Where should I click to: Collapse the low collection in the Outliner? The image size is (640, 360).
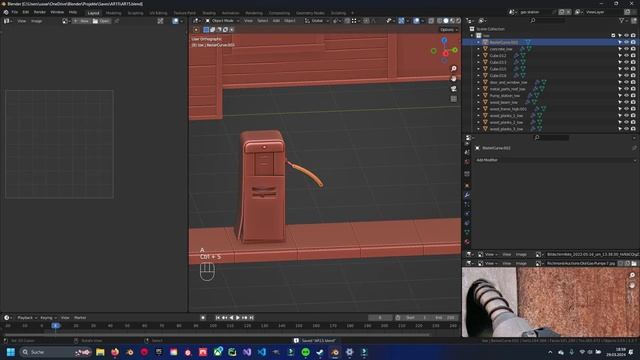pos(472,36)
